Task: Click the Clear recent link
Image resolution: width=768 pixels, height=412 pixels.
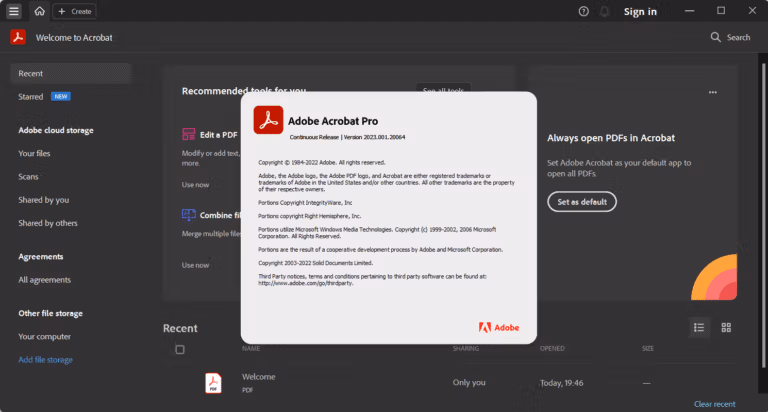Action: [x=715, y=404]
